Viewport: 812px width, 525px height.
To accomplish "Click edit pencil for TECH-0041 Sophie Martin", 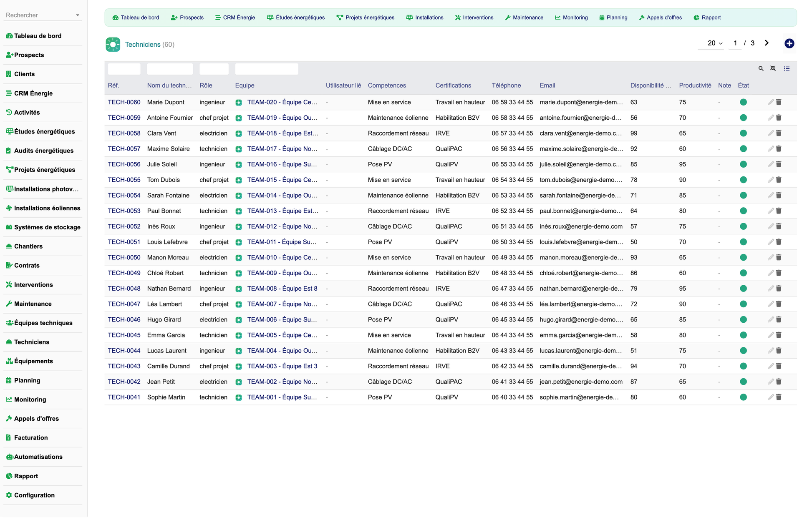I will point(771,397).
